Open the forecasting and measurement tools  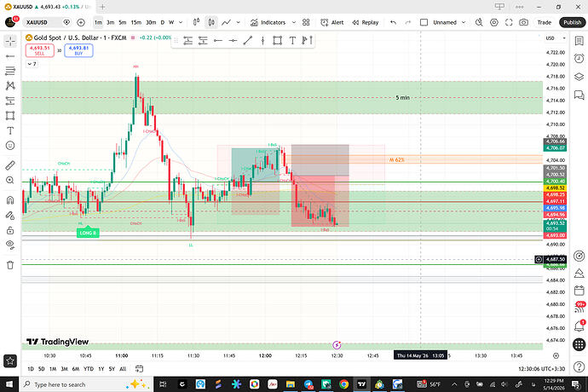pos(10,101)
